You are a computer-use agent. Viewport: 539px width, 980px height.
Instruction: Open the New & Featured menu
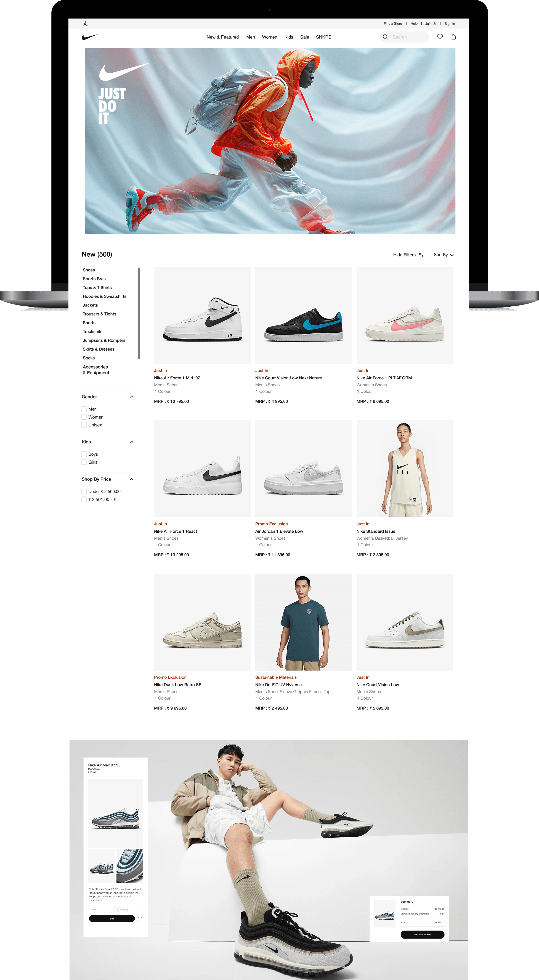pos(222,37)
